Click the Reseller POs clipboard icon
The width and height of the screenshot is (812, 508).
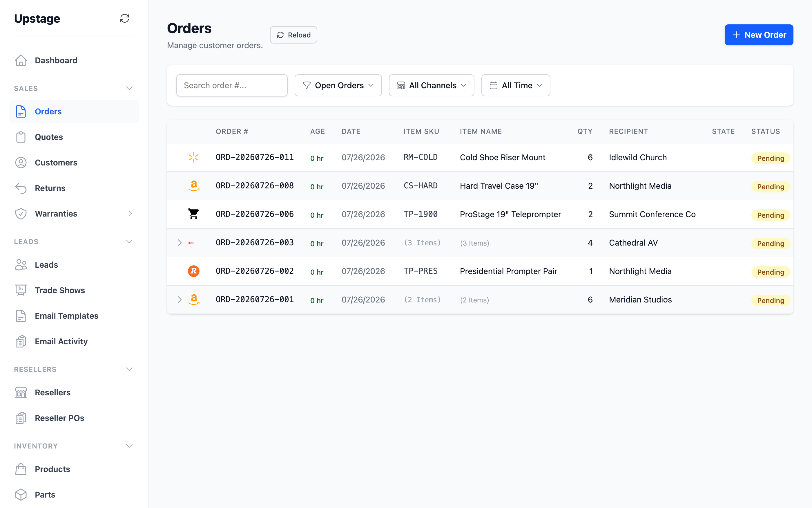pyautogui.click(x=21, y=418)
